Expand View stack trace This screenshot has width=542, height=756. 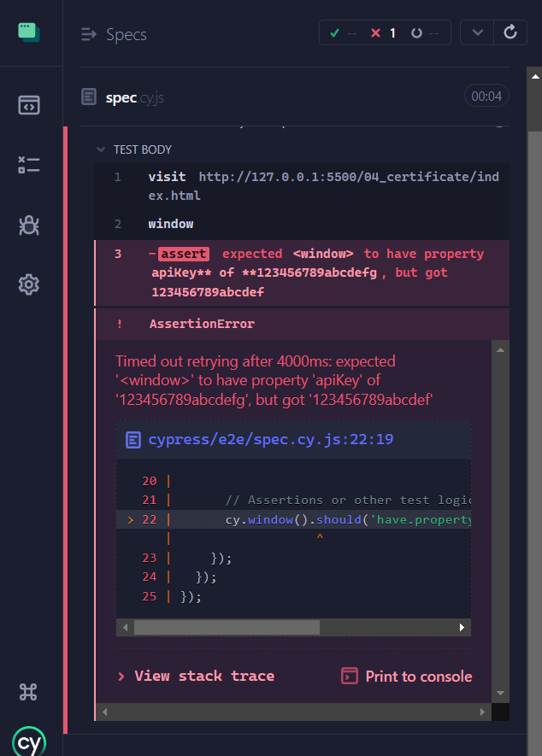[196, 676]
